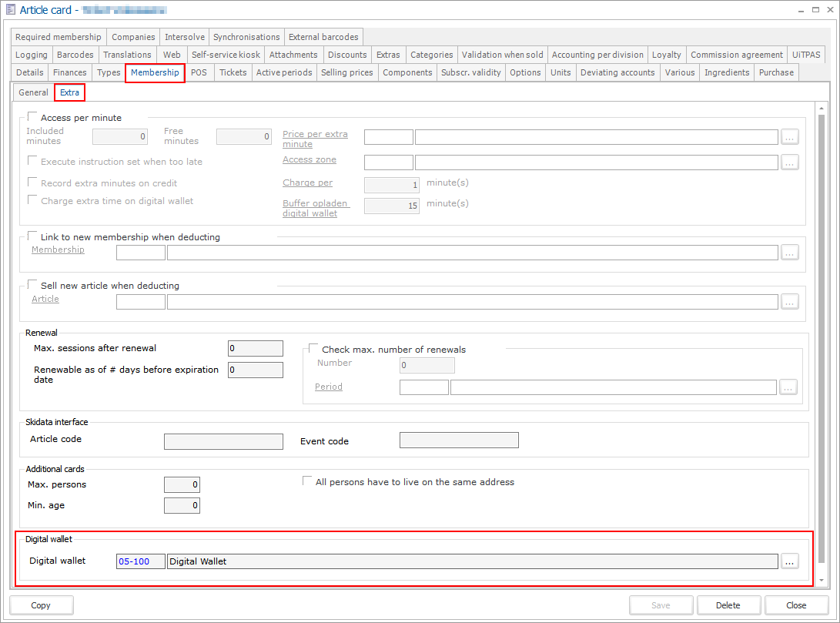840x623 pixels.
Task: Enable Access per minute checkbox
Action: pyautogui.click(x=33, y=117)
